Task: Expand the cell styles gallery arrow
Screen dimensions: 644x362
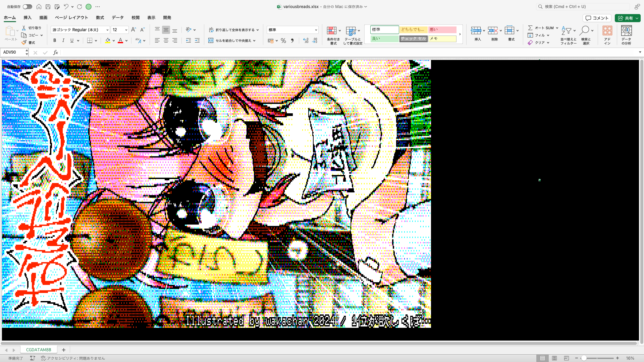Action: coord(460,34)
